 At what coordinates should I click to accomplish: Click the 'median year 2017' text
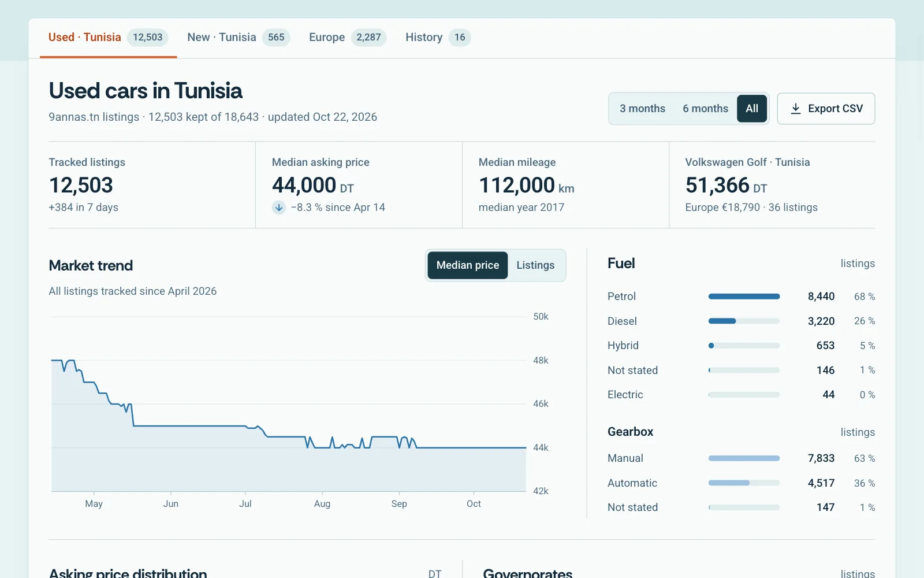pos(521,208)
